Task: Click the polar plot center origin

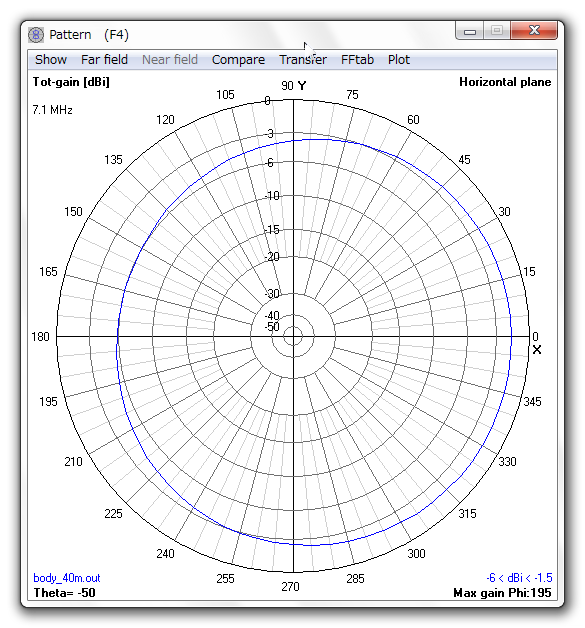Action: (x=294, y=336)
